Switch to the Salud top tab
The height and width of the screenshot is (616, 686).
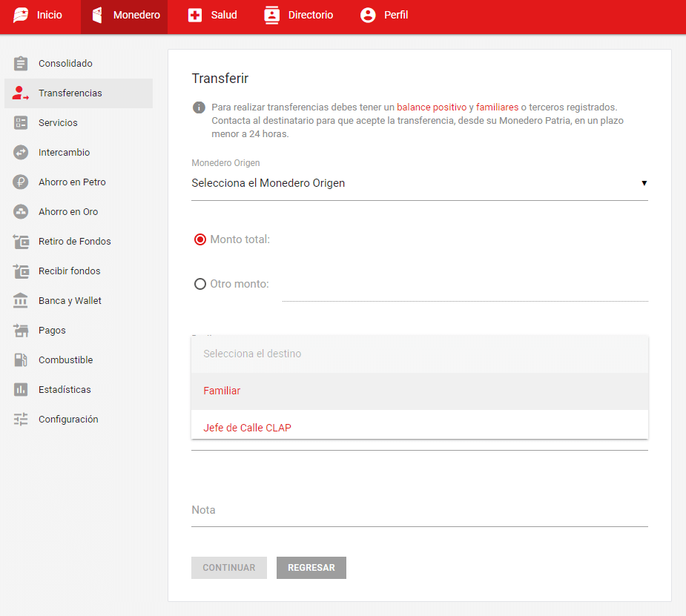click(x=212, y=16)
